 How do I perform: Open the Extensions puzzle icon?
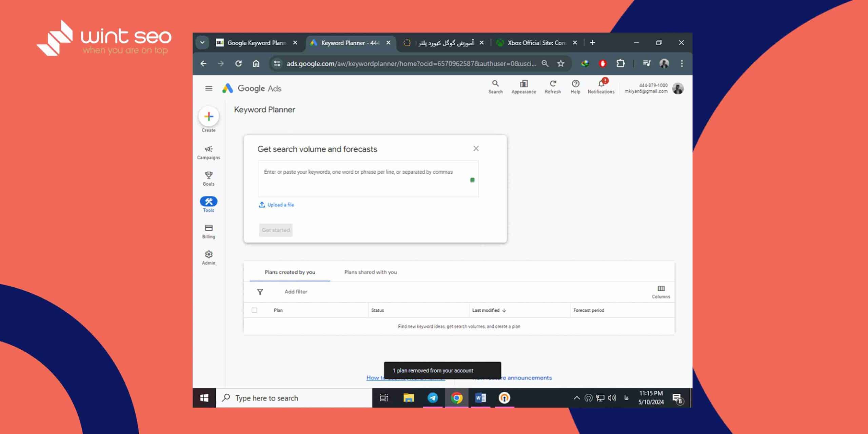tap(620, 63)
